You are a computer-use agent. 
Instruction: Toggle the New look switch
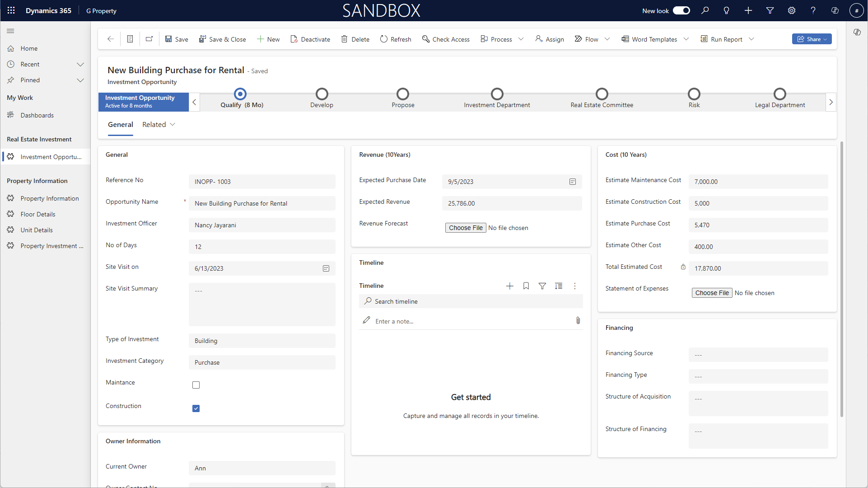point(681,10)
